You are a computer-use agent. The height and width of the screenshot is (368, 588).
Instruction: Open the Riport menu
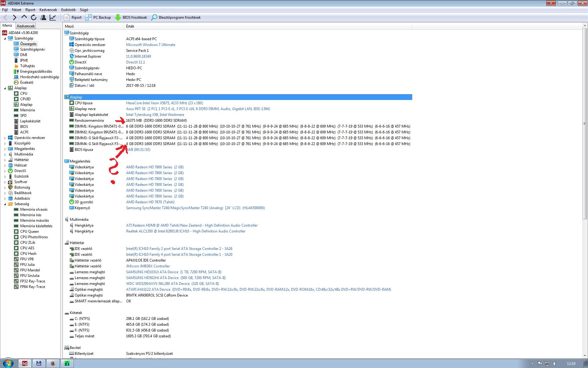pos(30,10)
